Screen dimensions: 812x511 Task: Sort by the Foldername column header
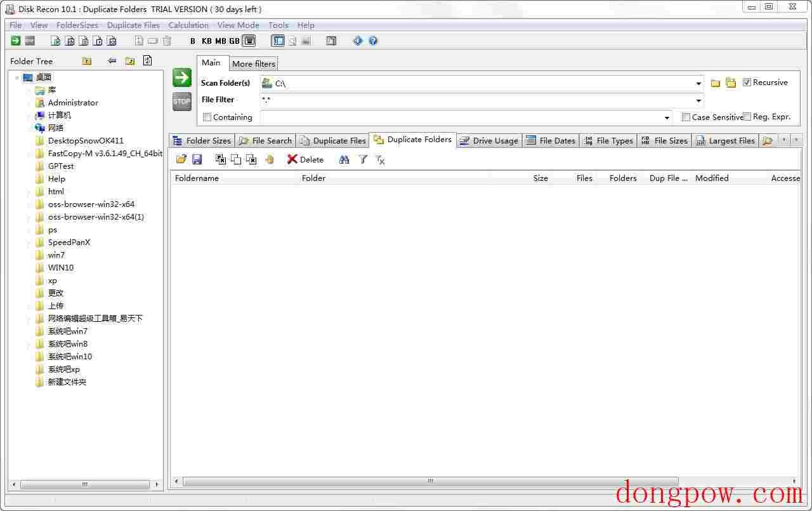coord(234,178)
